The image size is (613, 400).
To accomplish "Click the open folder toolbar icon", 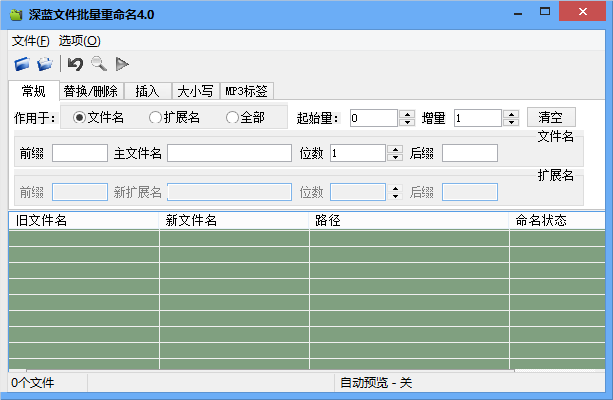I will click(45, 64).
